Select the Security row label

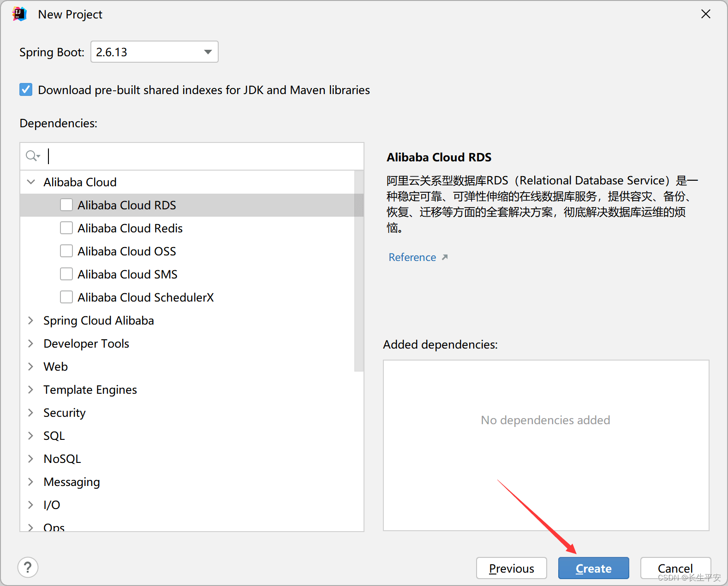point(65,413)
